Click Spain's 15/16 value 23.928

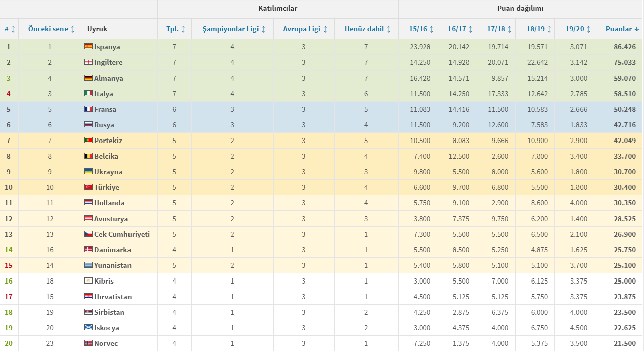coord(420,47)
